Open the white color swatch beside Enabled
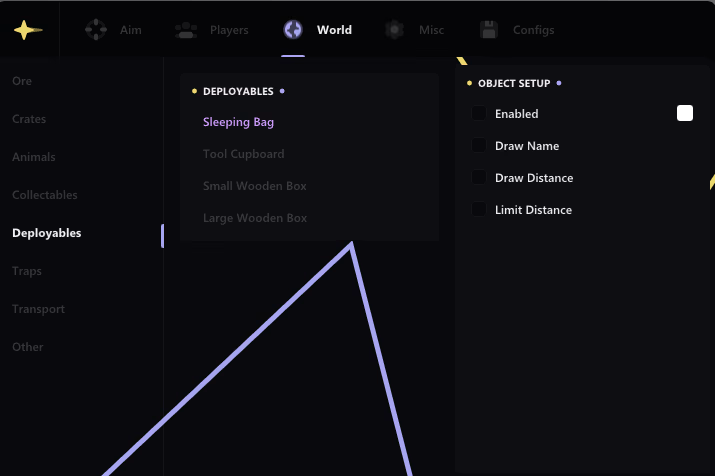This screenshot has width=715, height=476. pos(684,113)
